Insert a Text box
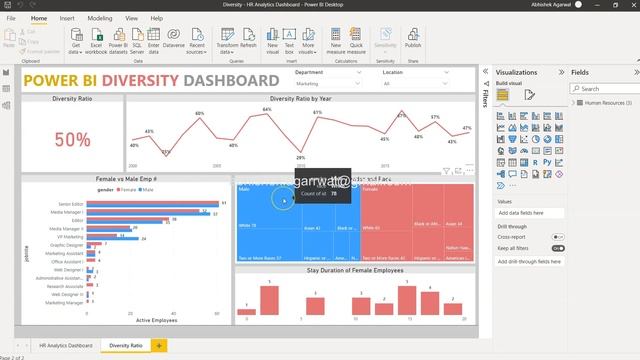 tap(289, 41)
